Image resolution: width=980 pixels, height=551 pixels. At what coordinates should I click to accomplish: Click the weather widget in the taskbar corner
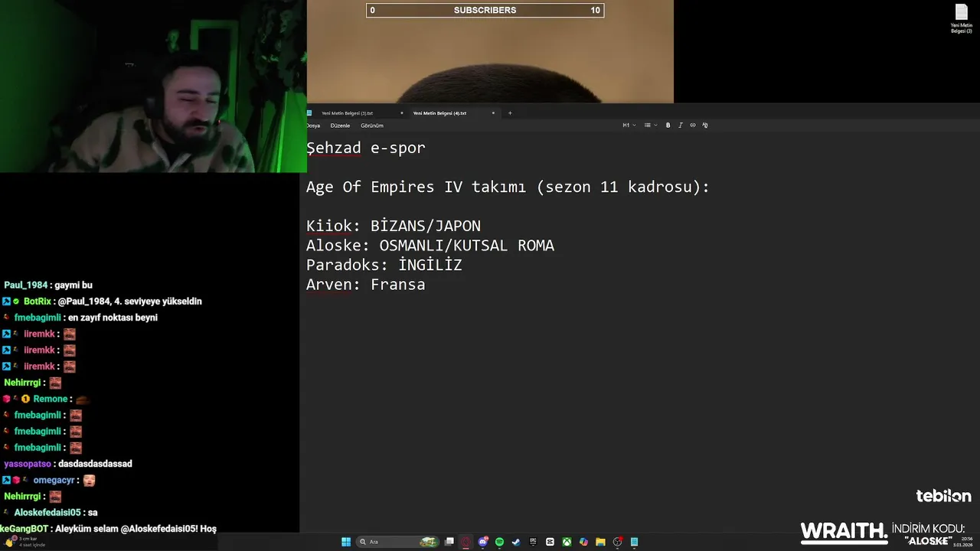click(x=23, y=542)
